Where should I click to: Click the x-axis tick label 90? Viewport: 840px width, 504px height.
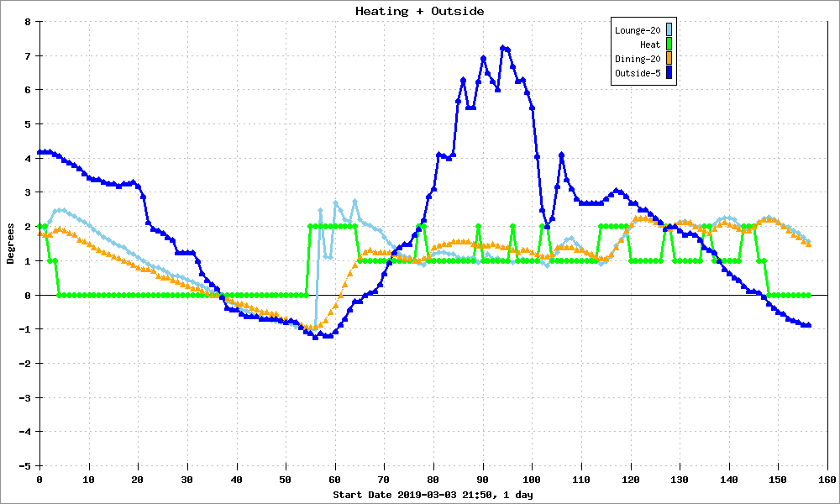pyautogui.click(x=483, y=480)
